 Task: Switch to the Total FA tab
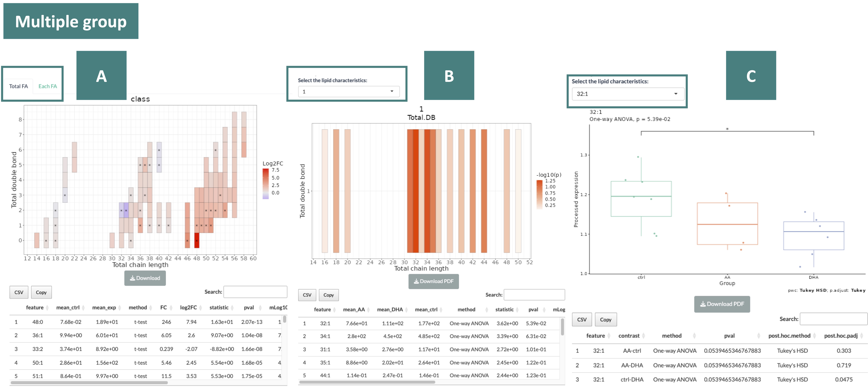[x=19, y=86]
